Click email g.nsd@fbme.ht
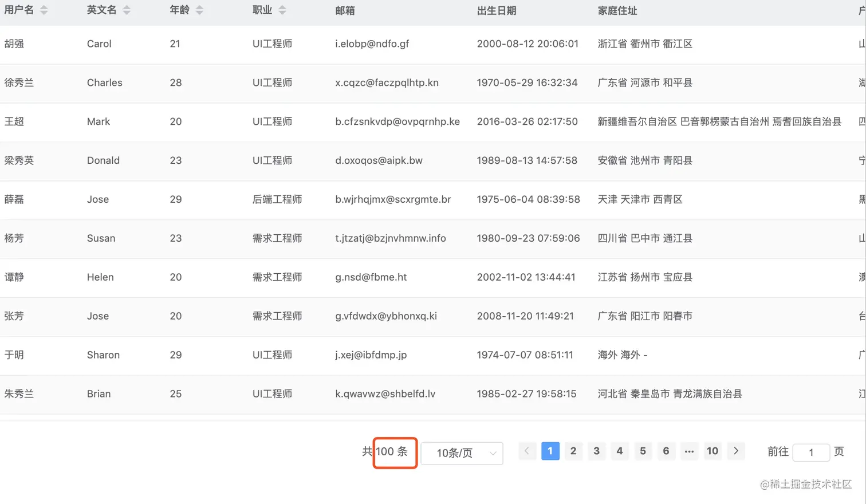The image size is (866, 504). (x=371, y=277)
